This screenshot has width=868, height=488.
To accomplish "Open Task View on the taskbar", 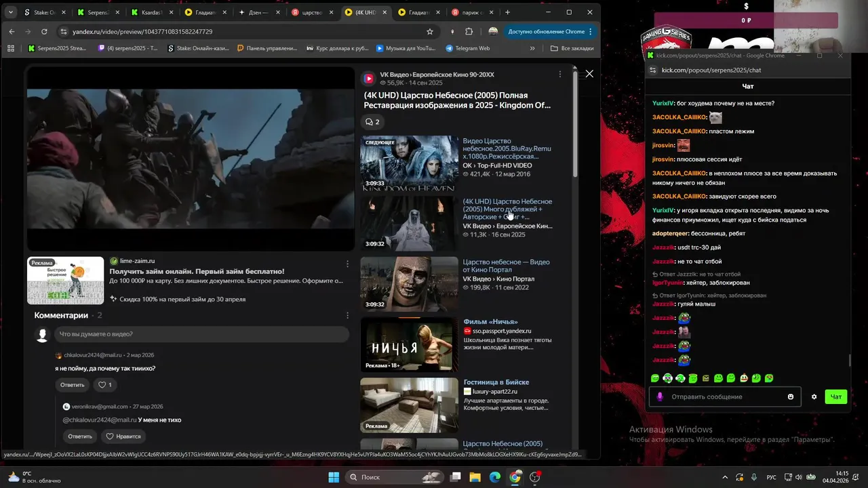I will (456, 477).
